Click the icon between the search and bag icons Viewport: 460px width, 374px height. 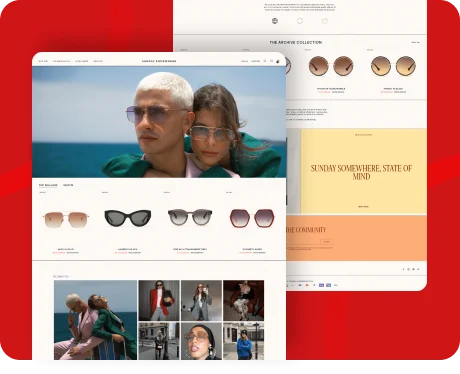pos(271,61)
